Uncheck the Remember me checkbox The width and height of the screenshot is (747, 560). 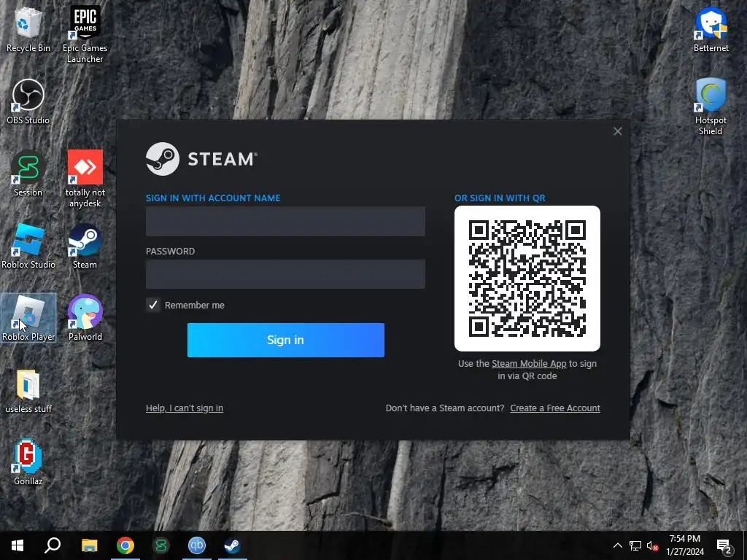click(x=153, y=305)
